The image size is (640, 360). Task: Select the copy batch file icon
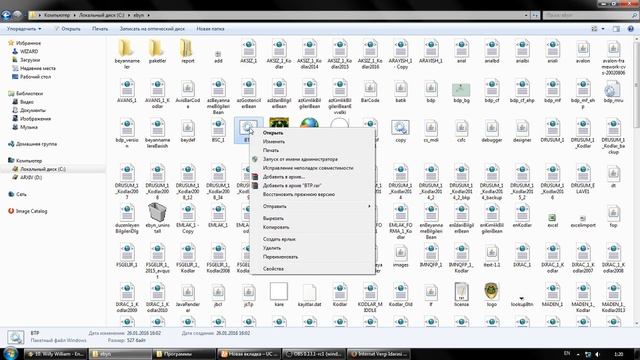[x=400, y=127]
